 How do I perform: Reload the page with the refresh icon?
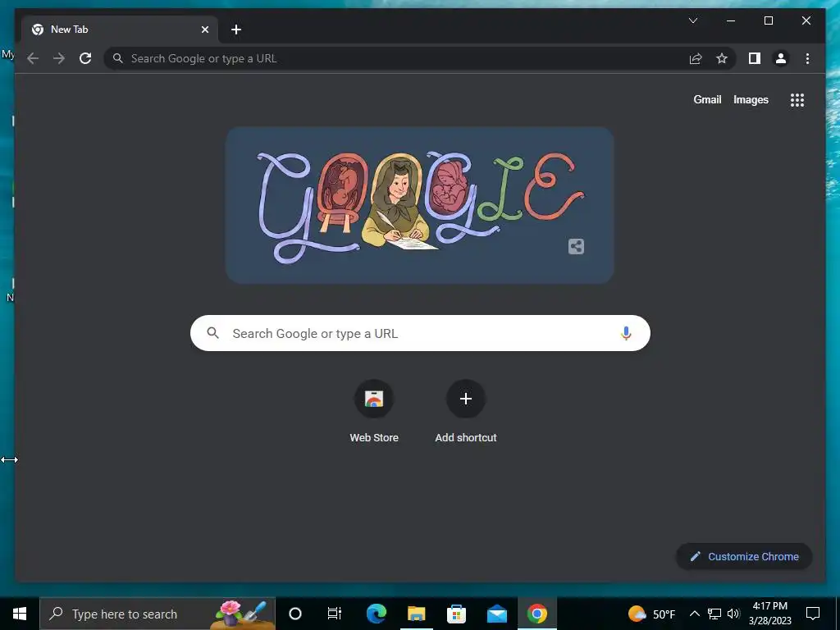pos(85,58)
